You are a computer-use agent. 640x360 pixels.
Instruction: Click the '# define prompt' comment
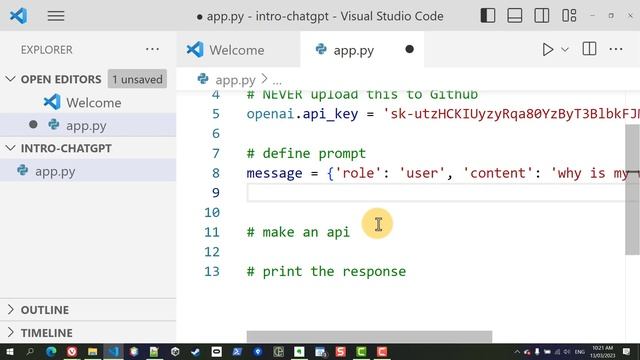tap(306, 153)
